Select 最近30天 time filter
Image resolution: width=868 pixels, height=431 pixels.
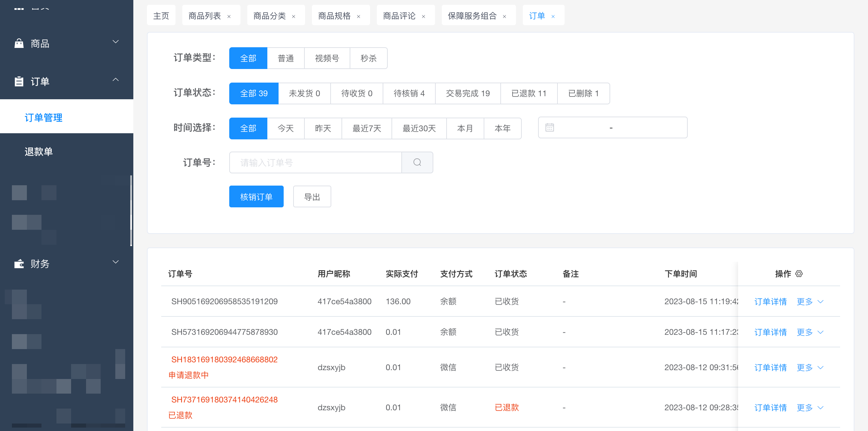tap(419, 128)
